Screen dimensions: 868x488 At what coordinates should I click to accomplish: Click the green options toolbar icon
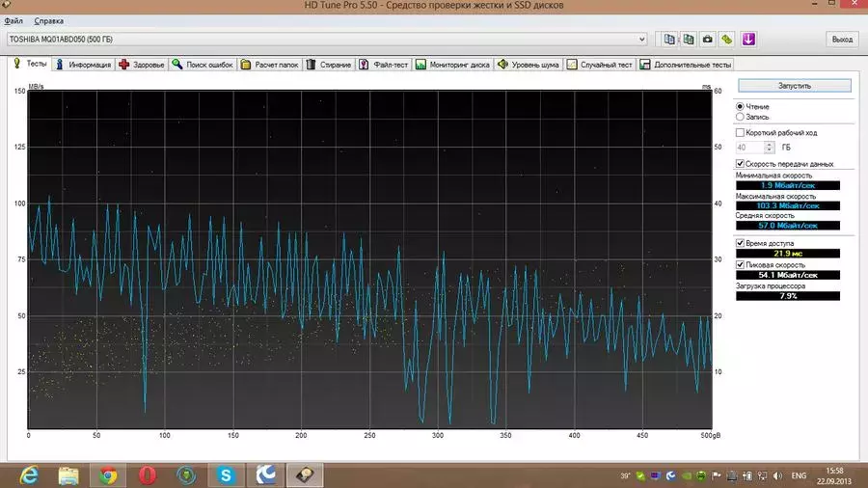(x=726, y=40)
